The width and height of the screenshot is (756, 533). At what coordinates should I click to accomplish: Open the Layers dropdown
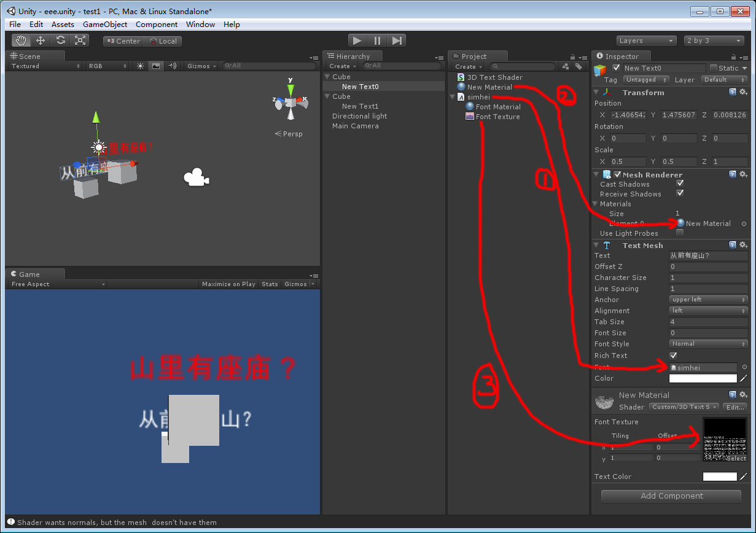point(646,40)
